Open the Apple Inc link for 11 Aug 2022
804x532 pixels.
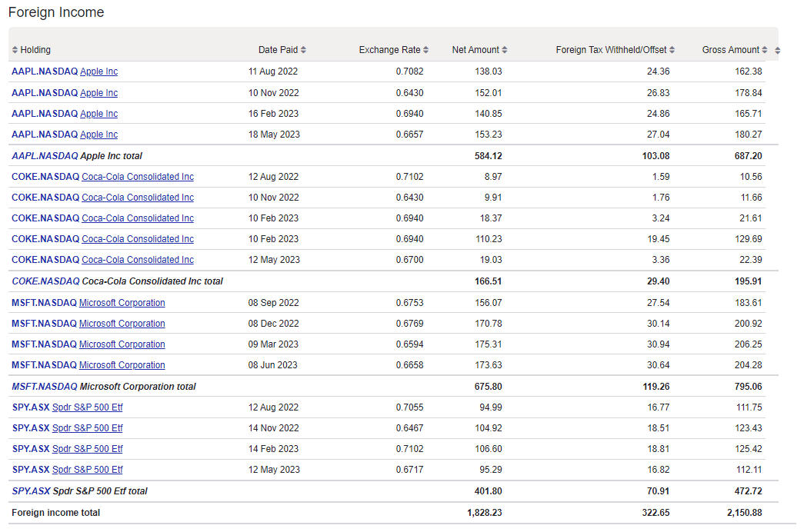(x=98, y=71)
